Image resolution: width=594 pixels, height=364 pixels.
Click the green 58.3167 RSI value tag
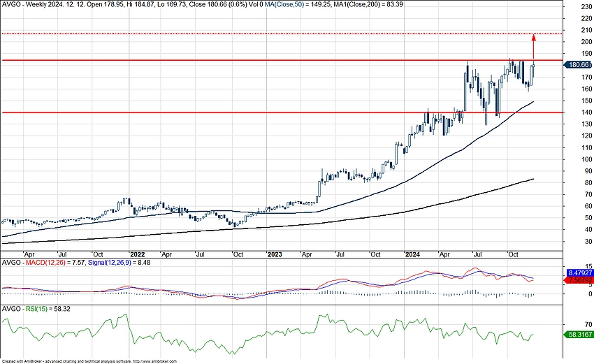click(x=579, y=335)
